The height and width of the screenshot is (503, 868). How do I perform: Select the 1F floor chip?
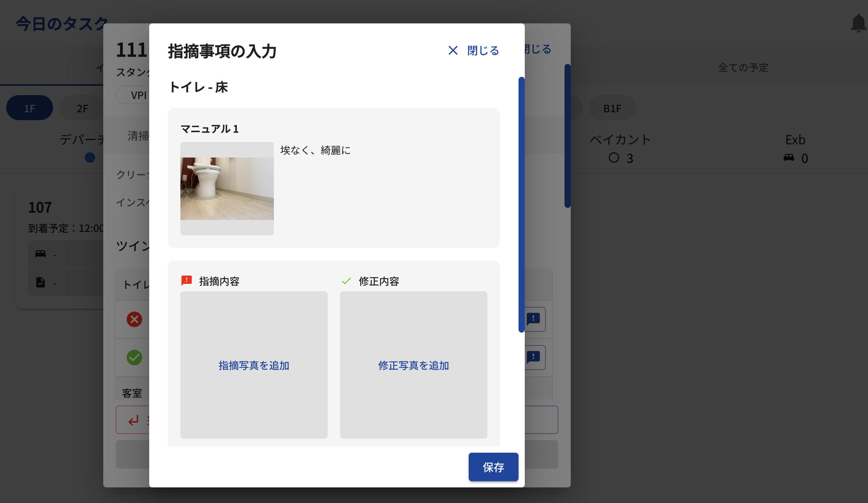(30, 108)
